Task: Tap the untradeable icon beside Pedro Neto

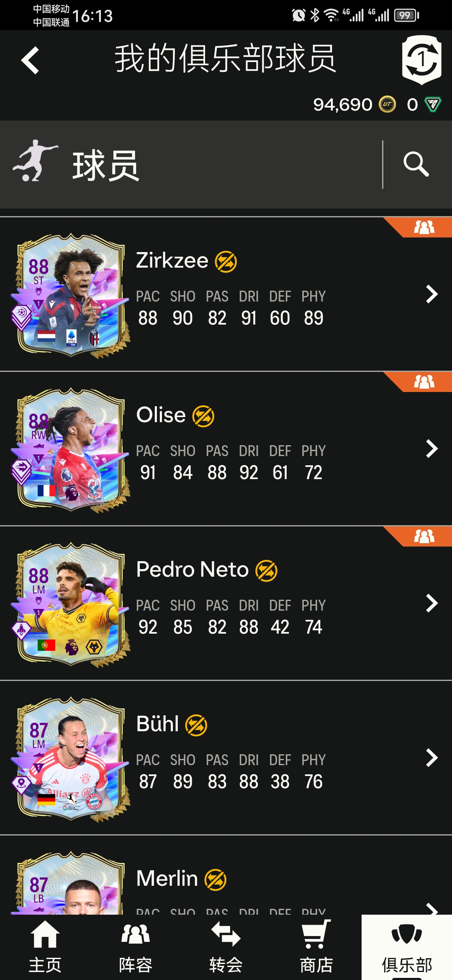Action: point(267,571)
